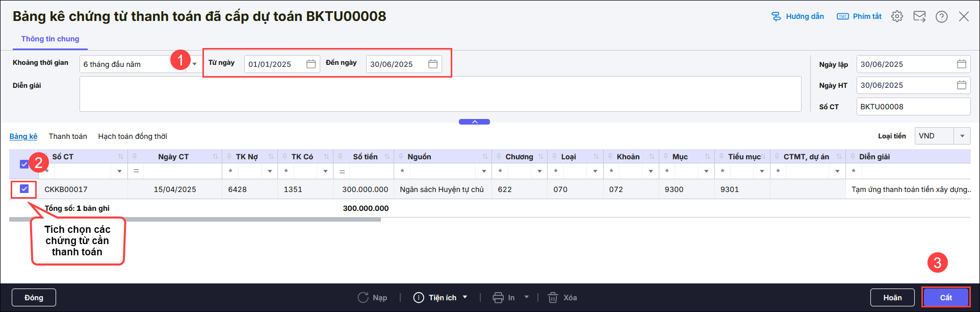Open the Tiện ích menu
The width and height of the screenshot is (980, 312).
441,298
